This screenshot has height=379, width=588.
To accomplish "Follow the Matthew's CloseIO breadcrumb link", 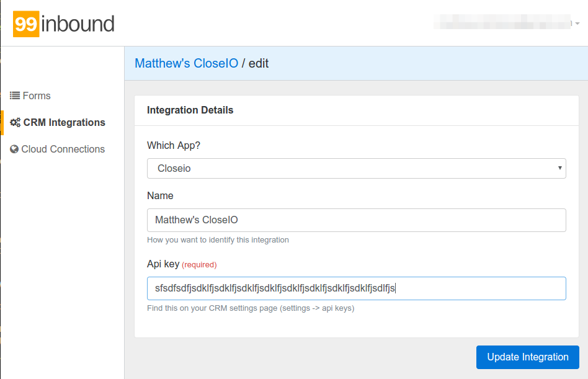I will coord(186,63).
